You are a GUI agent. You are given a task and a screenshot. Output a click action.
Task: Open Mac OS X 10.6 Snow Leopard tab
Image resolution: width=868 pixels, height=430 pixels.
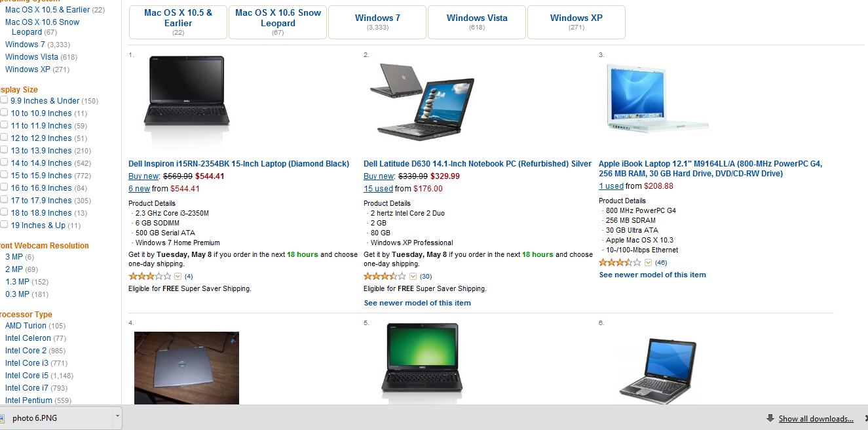pos(278,22)
